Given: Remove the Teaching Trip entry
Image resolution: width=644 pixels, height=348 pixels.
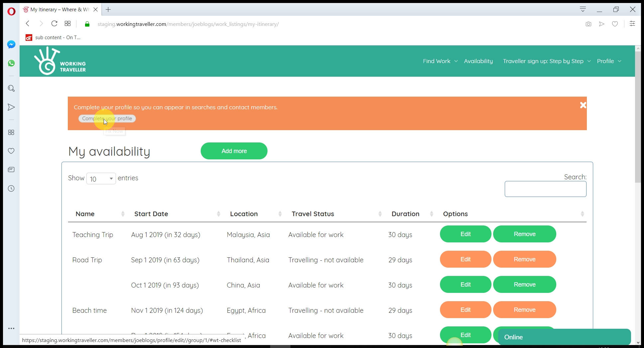Looking at the screenshot, I should coord(524,234).
